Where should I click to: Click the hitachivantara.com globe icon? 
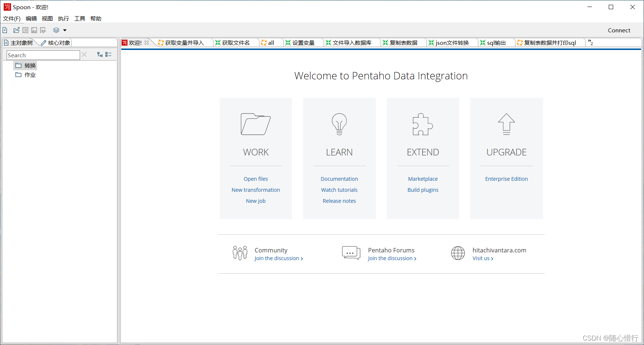(458, 253)
